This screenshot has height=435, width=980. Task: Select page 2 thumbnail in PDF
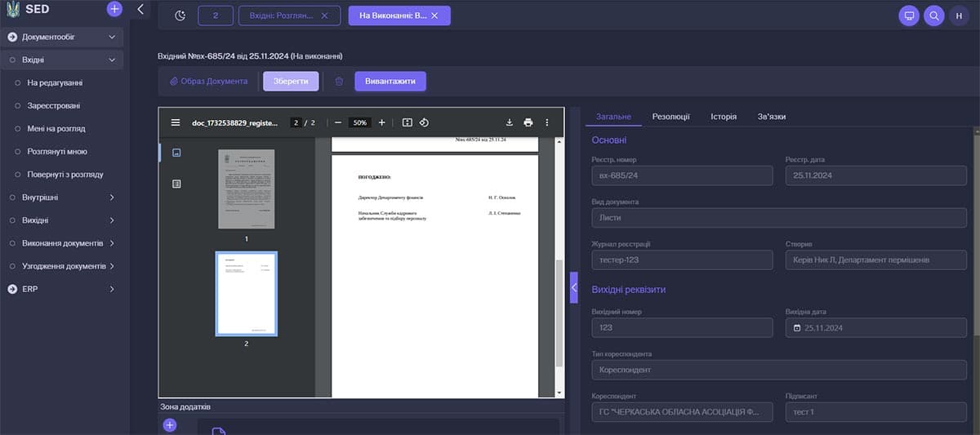[247, 294]
